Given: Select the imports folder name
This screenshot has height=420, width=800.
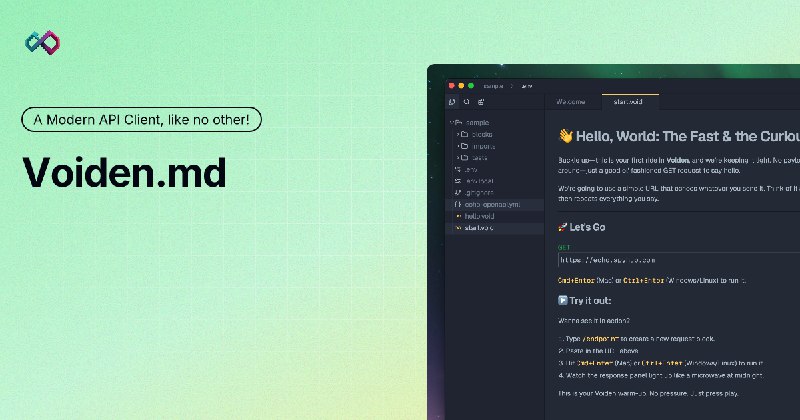Looking at the screenshot, I should [483, 146].
